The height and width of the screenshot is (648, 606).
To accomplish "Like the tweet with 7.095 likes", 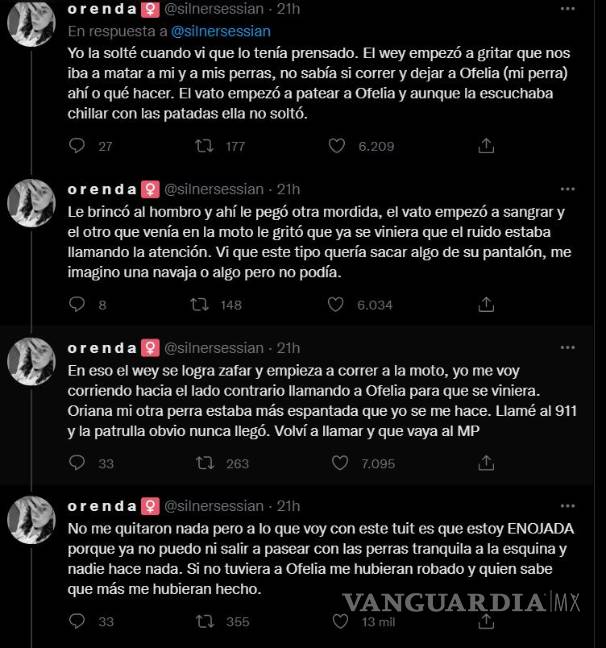I will click(340, 463).
